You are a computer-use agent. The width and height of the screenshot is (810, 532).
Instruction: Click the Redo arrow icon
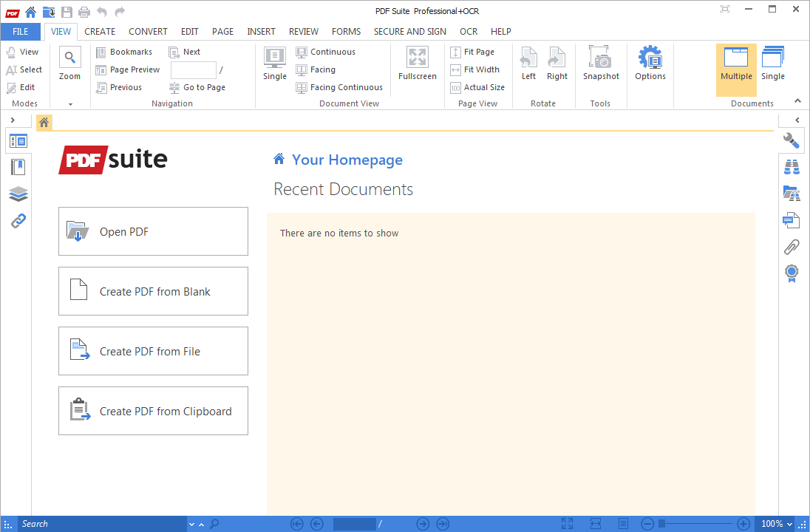(120, 11)
